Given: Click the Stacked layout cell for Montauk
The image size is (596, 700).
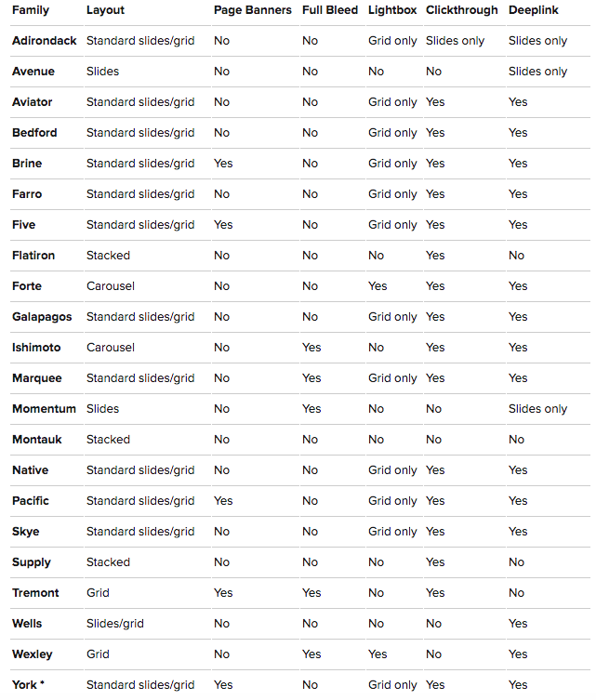Looking at the screenshot, I should point(108,440).
